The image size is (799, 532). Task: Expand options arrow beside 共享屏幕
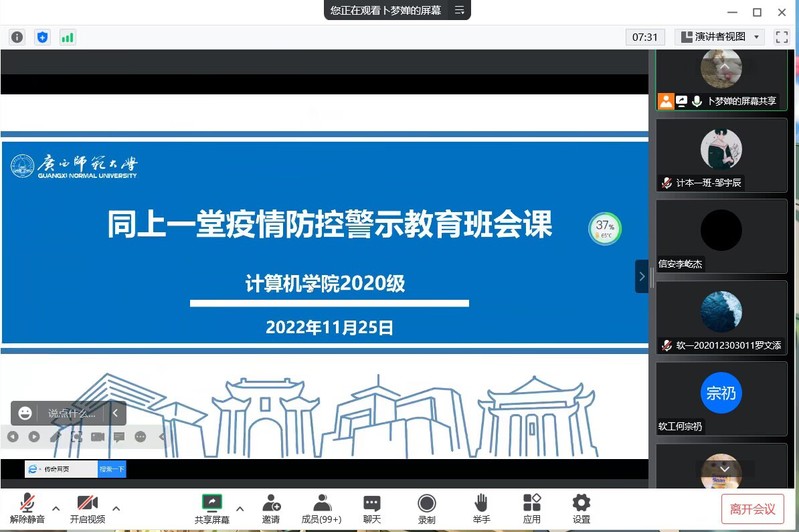pyautogui.click(x=240, y=508)
